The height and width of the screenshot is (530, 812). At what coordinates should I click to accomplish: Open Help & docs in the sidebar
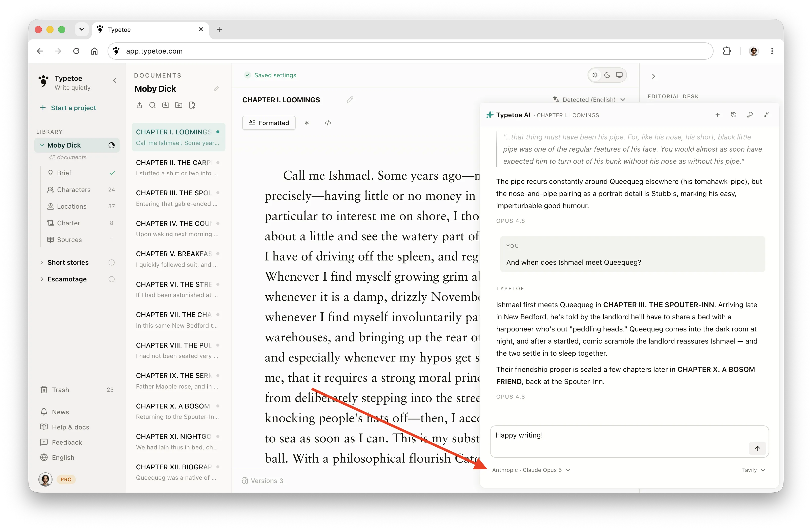click(x=64, y=427)
